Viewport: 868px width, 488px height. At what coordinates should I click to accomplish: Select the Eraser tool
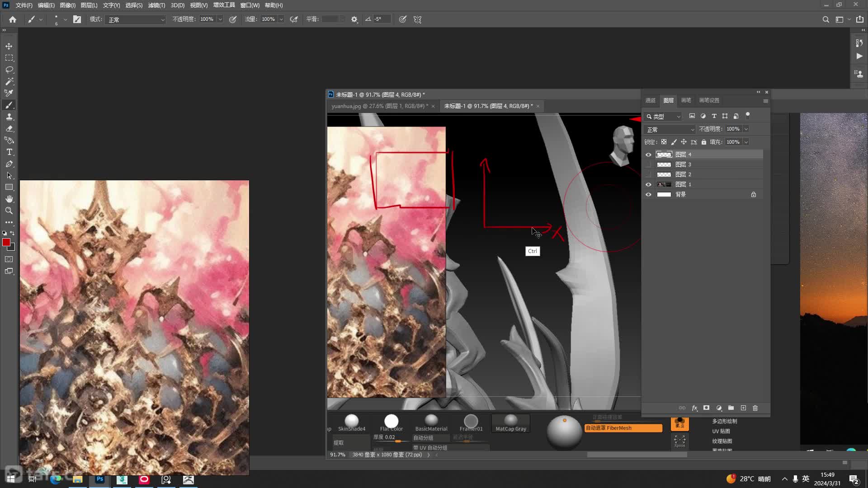click(9, 128)
